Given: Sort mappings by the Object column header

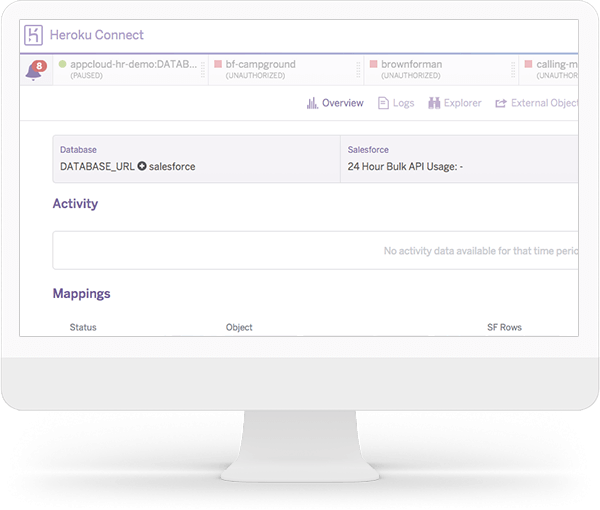Looking at the screenshot, I should click(x=239, y=327).
